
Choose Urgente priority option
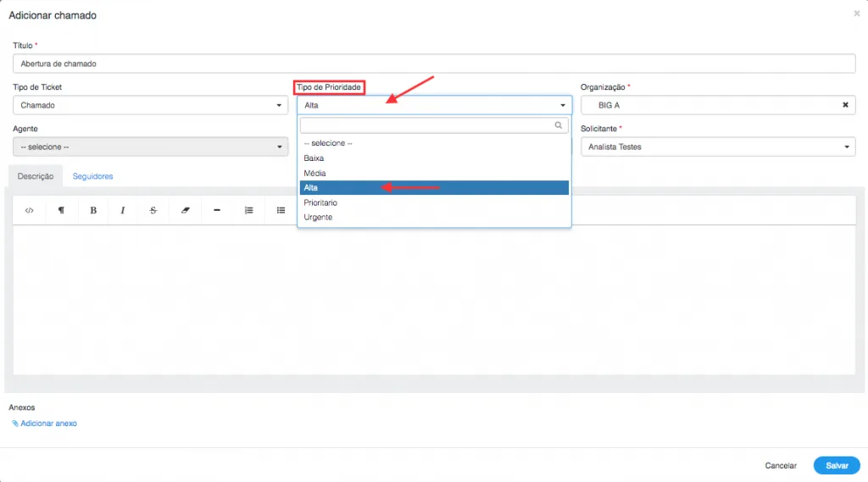(x=434, y=218)
